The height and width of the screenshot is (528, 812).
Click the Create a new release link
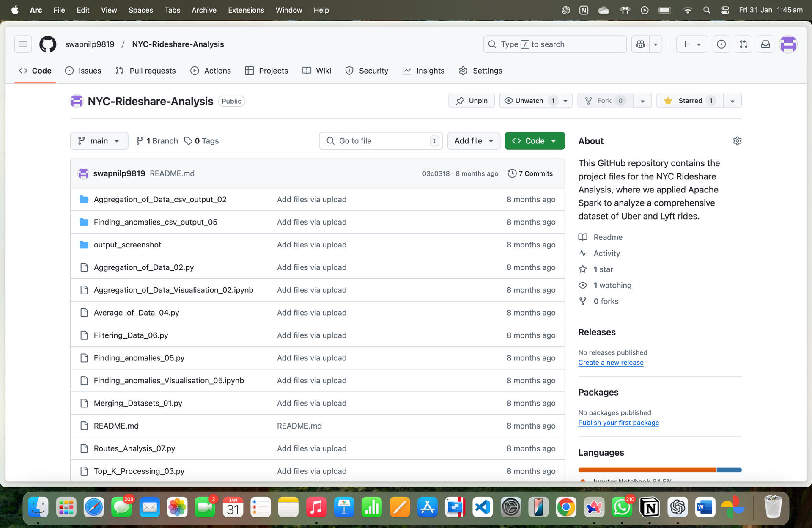(611, 363)
